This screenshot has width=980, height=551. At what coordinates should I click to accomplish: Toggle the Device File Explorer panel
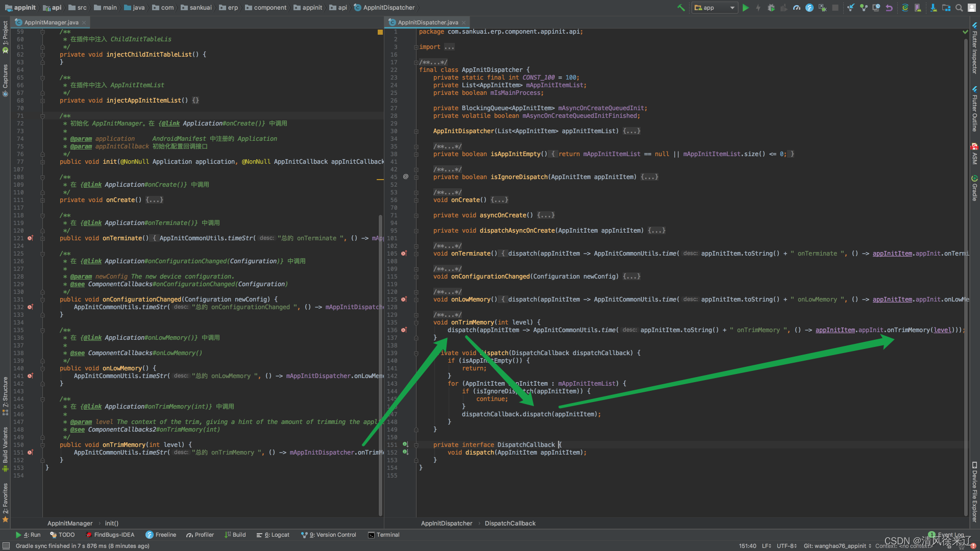(x=974, y=492)
